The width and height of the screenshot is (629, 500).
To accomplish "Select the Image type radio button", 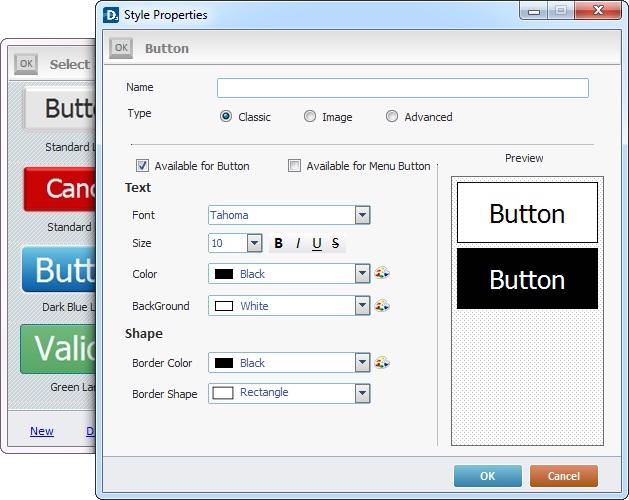I will [x=310, y=116].
